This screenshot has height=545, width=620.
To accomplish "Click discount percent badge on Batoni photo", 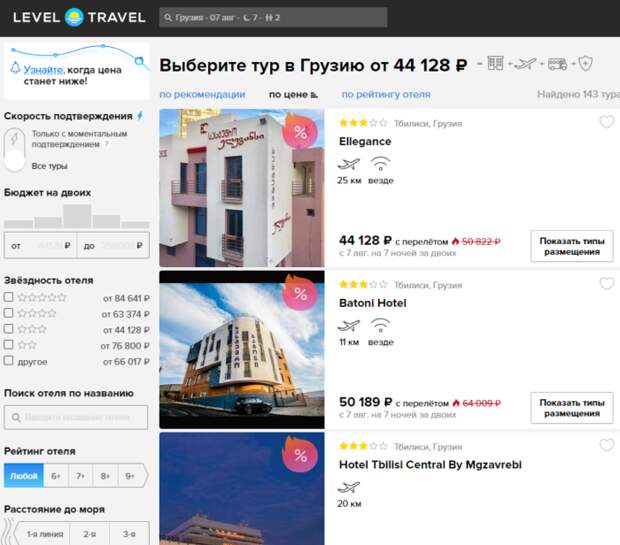I will [x=300, y=293].
